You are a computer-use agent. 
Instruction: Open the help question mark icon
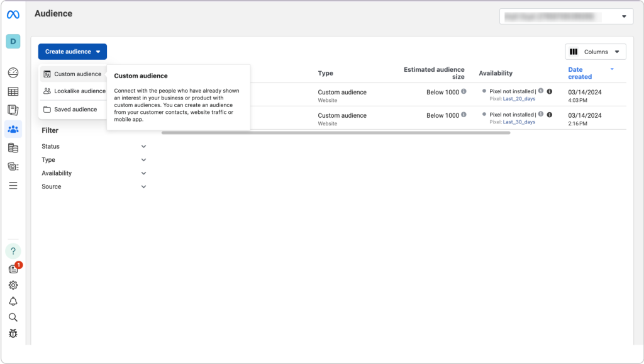(x=13, y=251)
